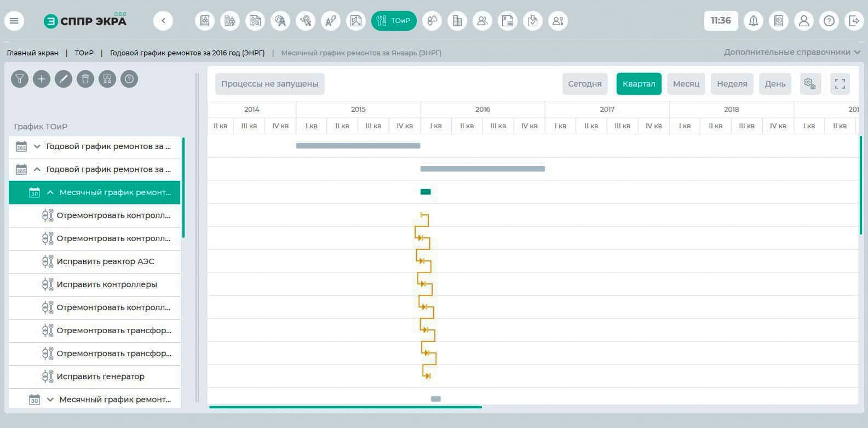The image size is (868, 428).
Task: Open the filter funnel tool
Action: tap(20, 79)
